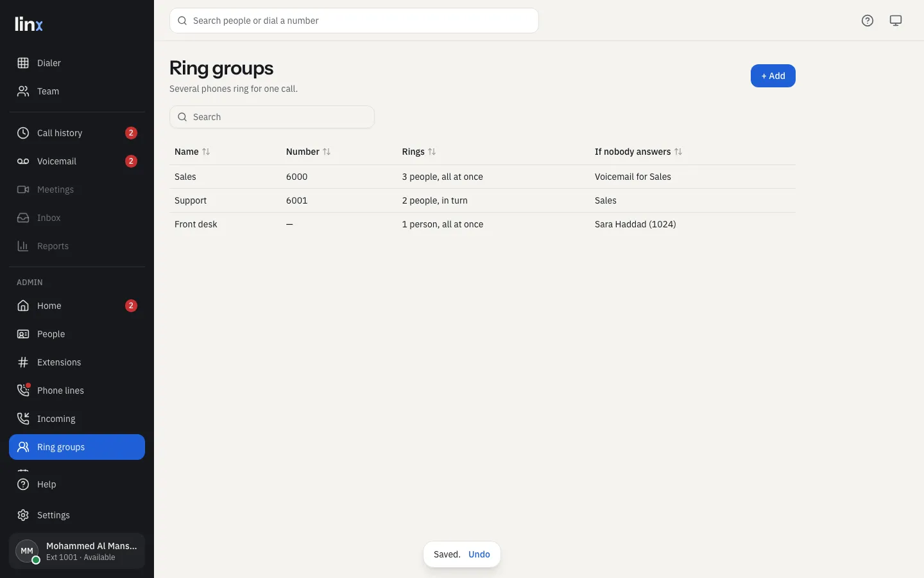Sort table by Number column

click(x=308, y=152)
